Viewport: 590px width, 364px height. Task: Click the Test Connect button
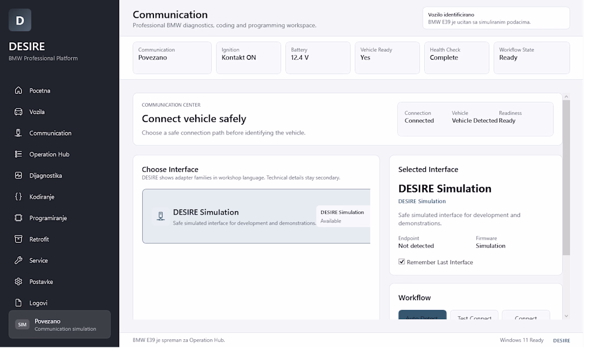click(x=474, y=315)
